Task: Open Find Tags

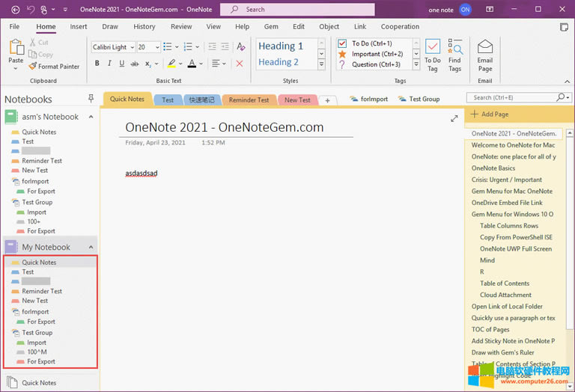Action: 454,54
